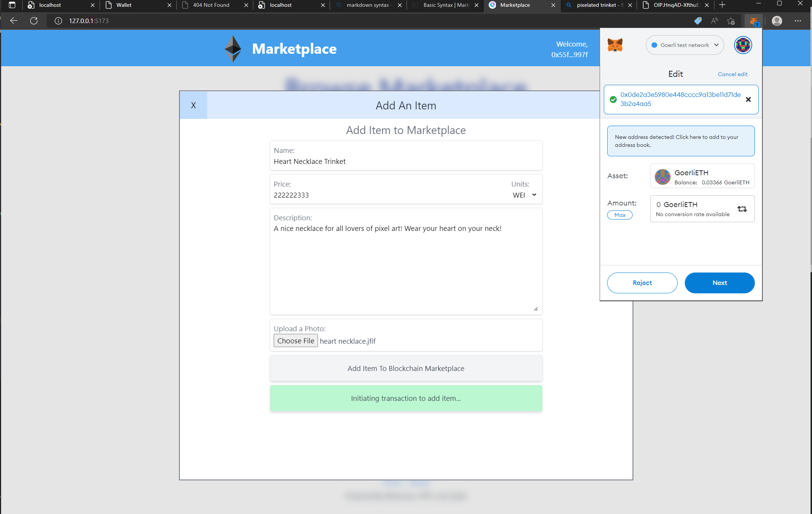Click the Name input field
The image size is (812, 514).
[406, 161]
